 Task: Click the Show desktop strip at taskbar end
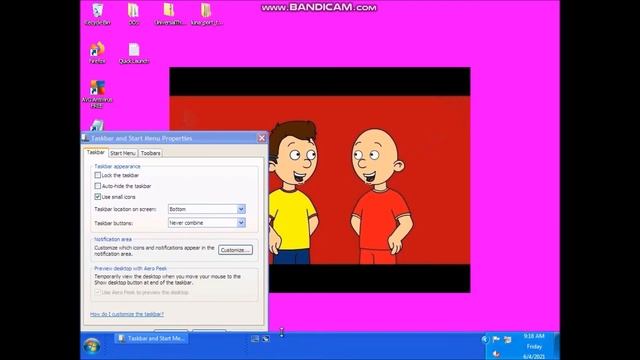pos(557,346)
